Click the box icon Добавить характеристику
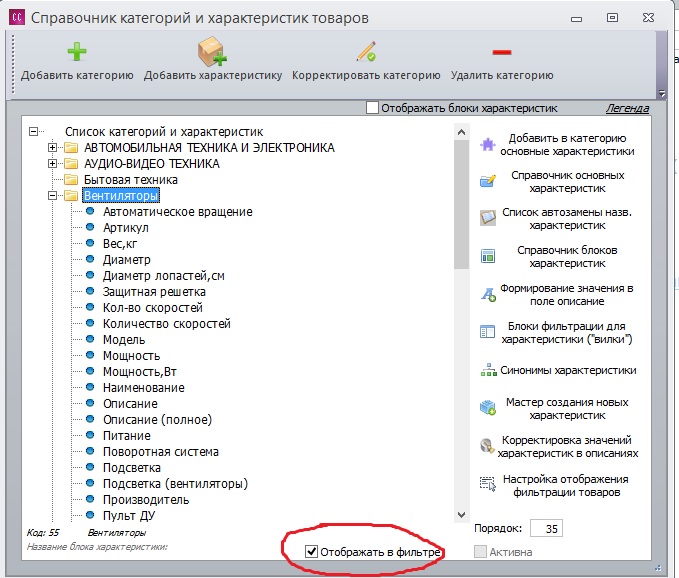The height and width of the screenshot is (578, 679). coord(212,52)
